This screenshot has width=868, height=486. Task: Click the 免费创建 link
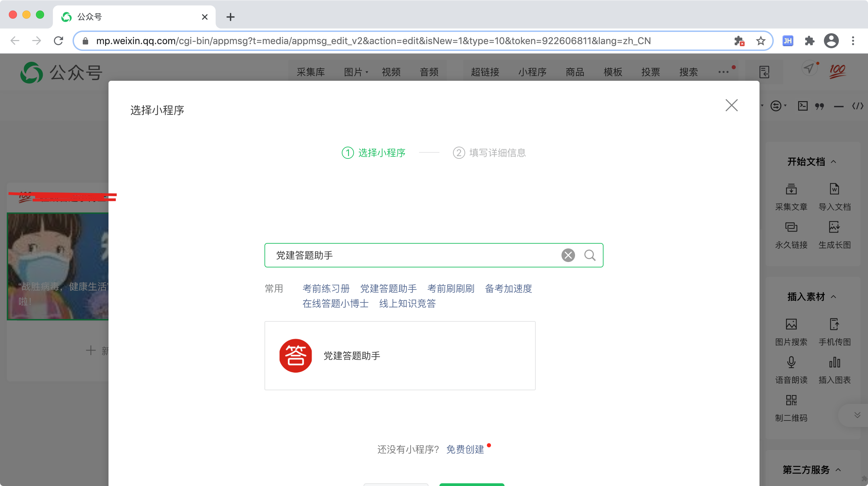pos(465,449)
